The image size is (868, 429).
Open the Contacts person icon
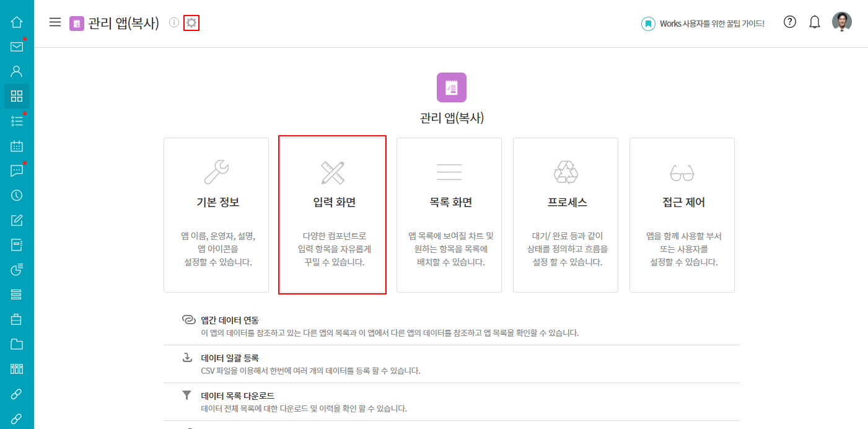coord(17,71)
